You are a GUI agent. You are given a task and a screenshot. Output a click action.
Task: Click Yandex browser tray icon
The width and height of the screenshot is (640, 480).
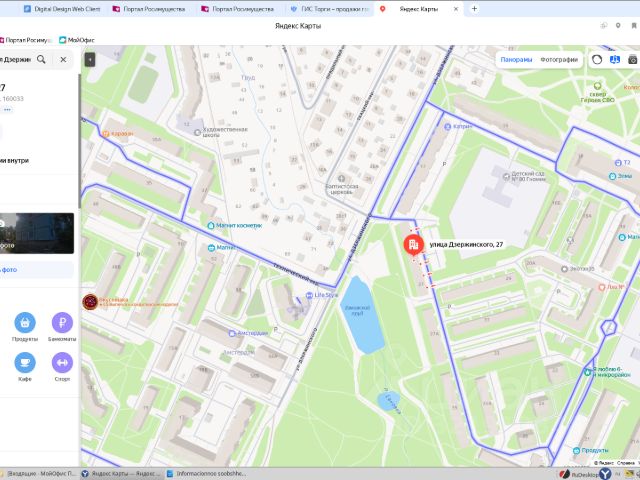pyautogui.click(x=605, y=474)
